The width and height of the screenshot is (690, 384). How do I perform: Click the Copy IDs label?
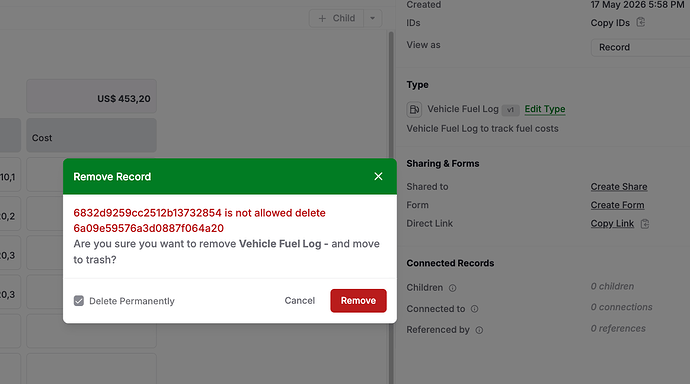click(610, 23)
